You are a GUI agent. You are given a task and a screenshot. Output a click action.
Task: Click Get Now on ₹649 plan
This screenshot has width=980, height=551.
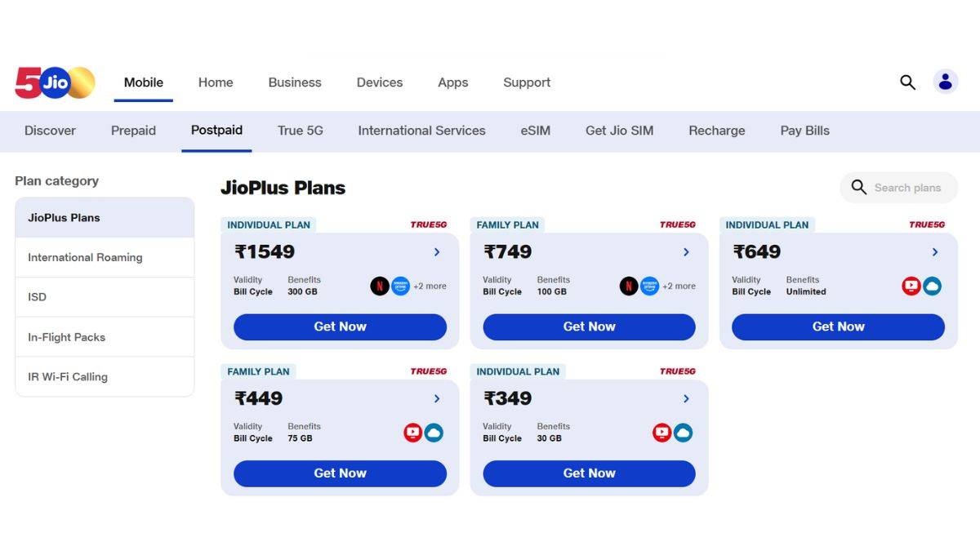click(837, 327)
